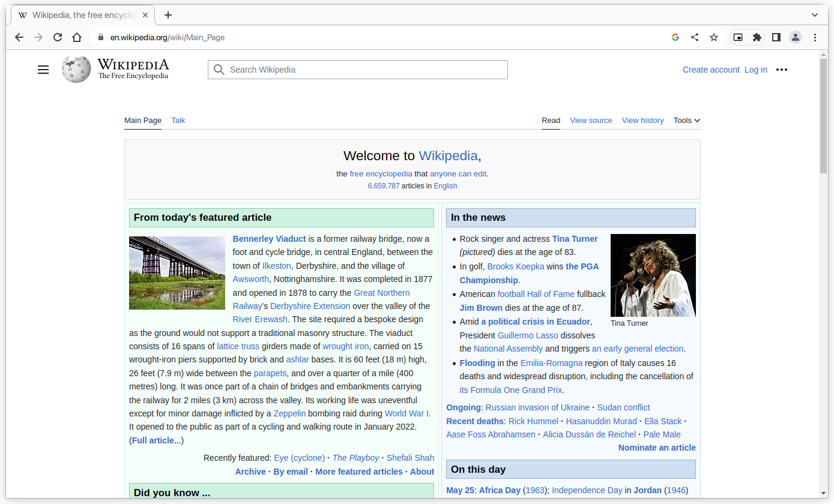Select the Wikipedia Main Page browser tab
This screenshot has height=504, width=834.
pos(83,15)
